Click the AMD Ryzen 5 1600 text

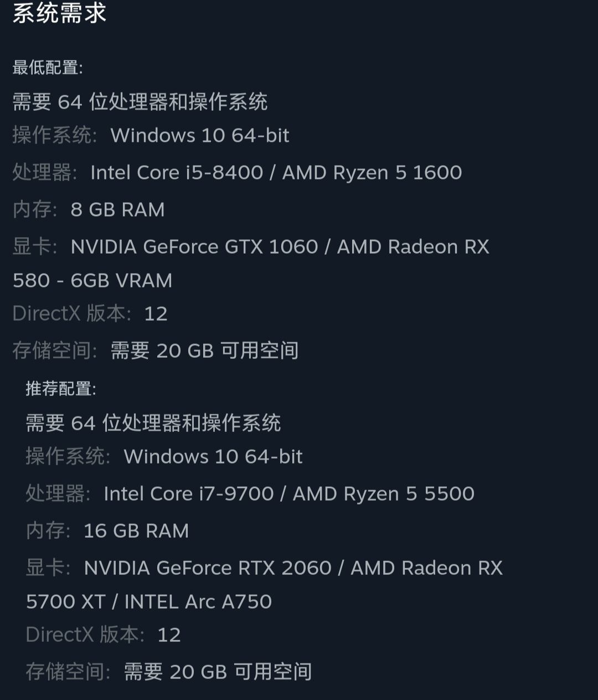[372, 173]
